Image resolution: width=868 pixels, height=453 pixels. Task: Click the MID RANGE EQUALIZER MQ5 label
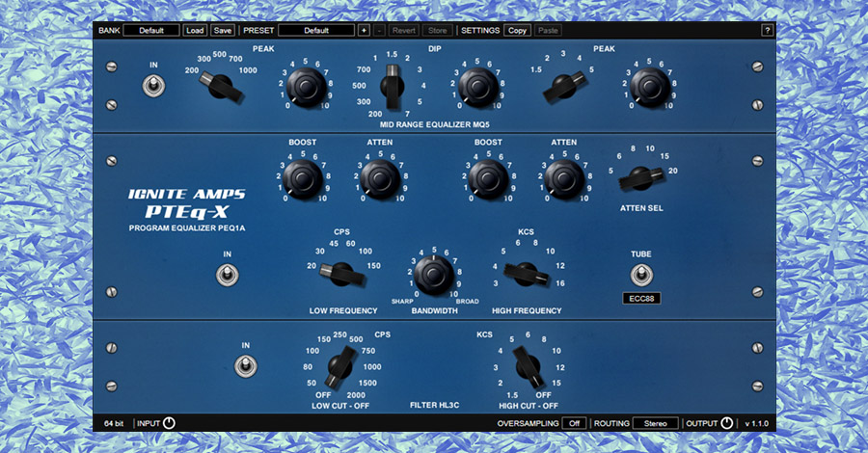[434, 124]
